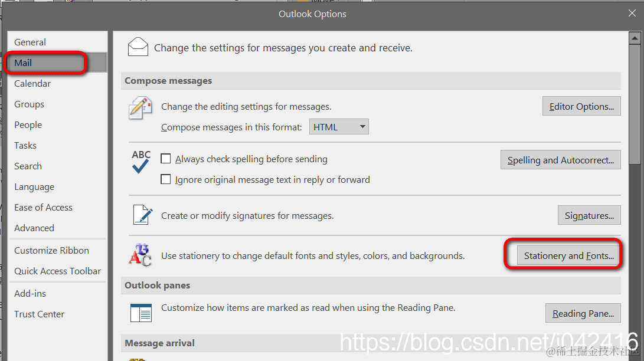This screenshot has height=361, width=644.
Task: Go to Tasks options
Action: pos(57,146)
